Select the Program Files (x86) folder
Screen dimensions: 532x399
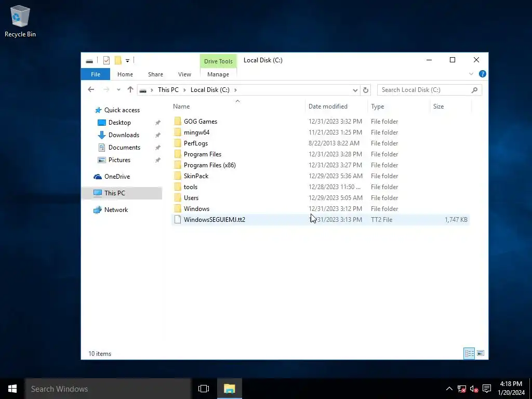click(x=209, y=165)
